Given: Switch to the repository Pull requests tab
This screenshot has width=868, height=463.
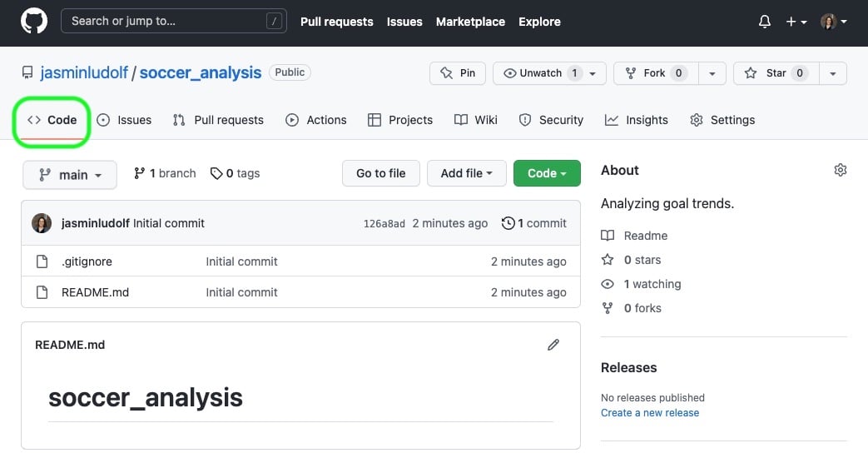Looking at the screenshot, I should point(217,120).
